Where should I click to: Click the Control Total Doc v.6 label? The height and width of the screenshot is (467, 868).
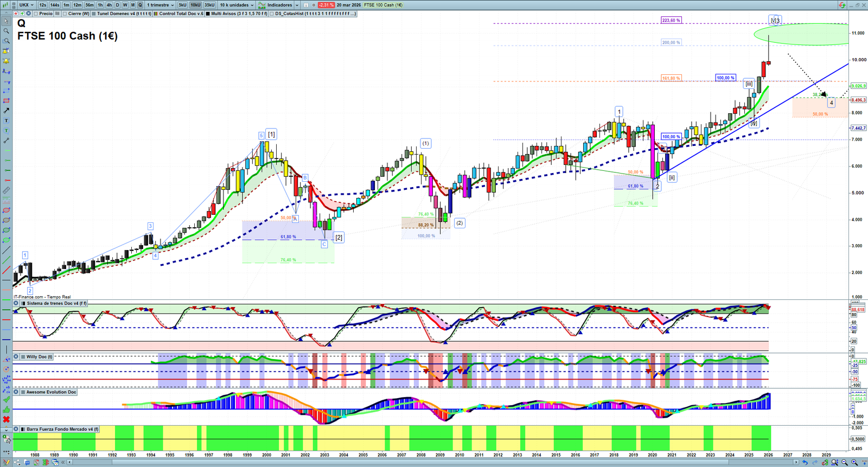[181, 14]
